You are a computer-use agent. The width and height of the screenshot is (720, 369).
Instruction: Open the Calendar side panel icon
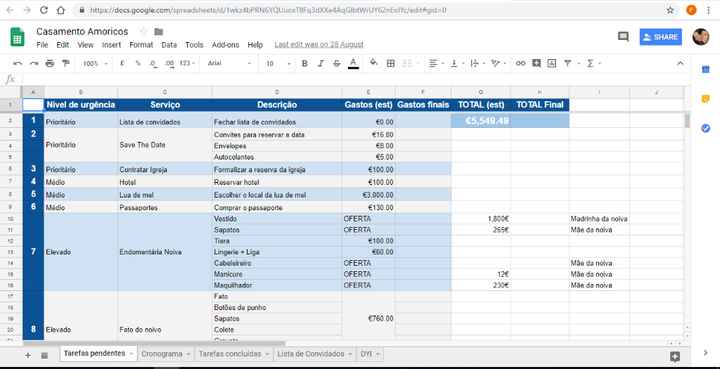(x=706, y=69)
